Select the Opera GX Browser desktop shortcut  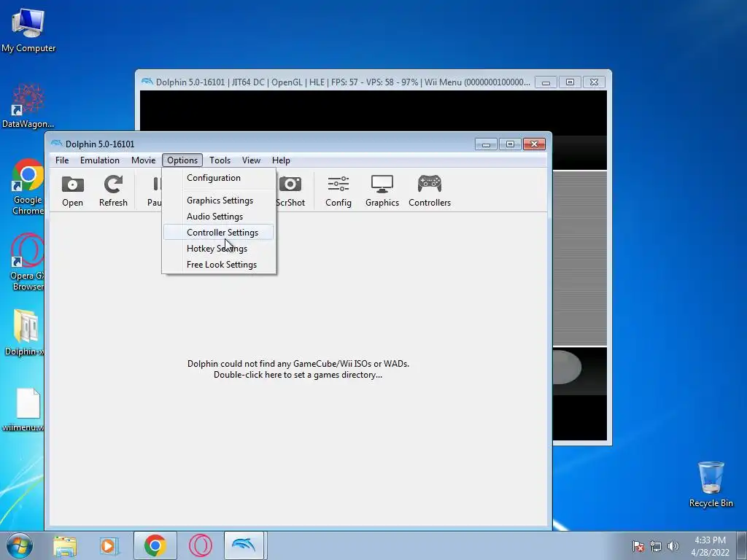point(27,262)
